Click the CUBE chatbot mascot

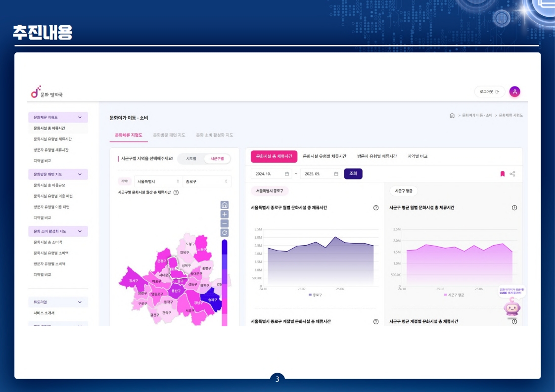(511, 308)
